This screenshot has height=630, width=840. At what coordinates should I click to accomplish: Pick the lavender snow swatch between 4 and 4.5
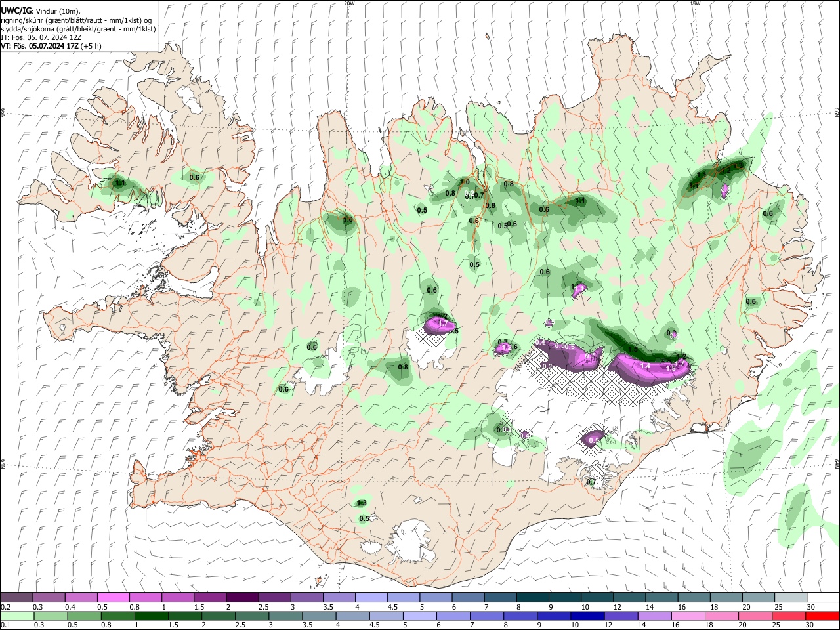point(371,597)
